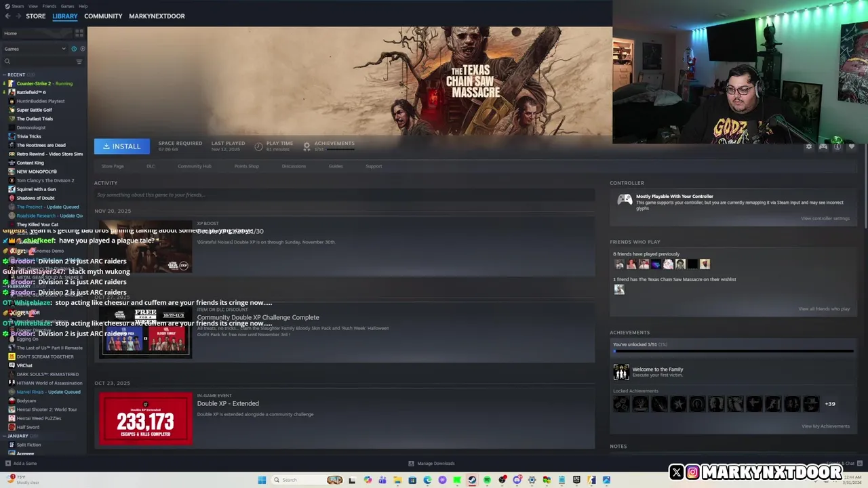This screenshot has height=488, width=868.
Task: Open the Support link
Action: [x=374, y=166]
